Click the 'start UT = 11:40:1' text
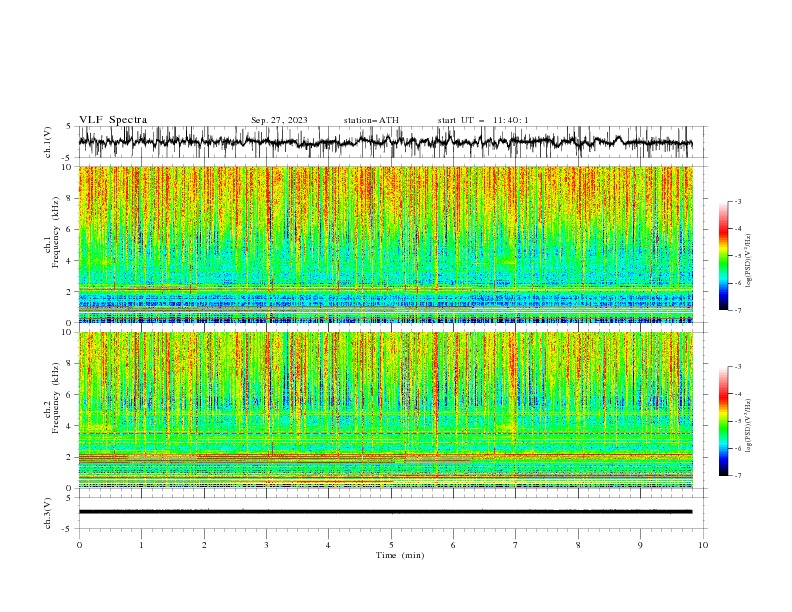The height and width of the screenshot is (612, 792). (x=483, y=120)
